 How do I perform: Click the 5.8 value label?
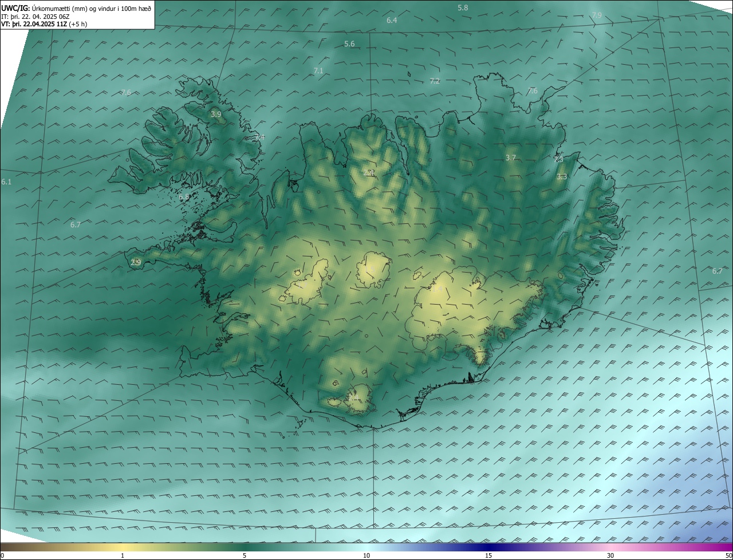[x=463, y=7]
